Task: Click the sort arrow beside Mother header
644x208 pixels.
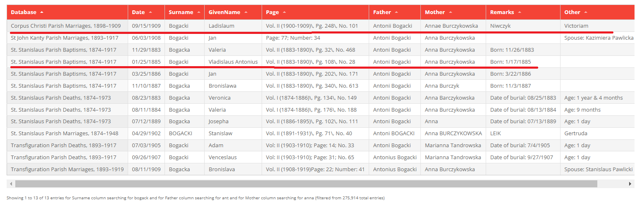Action: pyautogui.click(x=451, y=12)
